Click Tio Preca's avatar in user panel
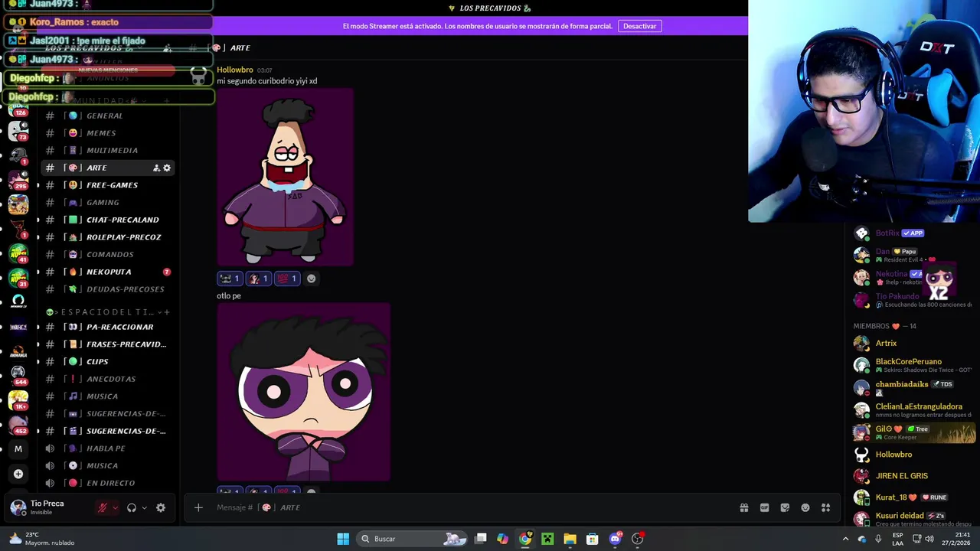Viewport: 980px width, 551px height. click(18, 507)
